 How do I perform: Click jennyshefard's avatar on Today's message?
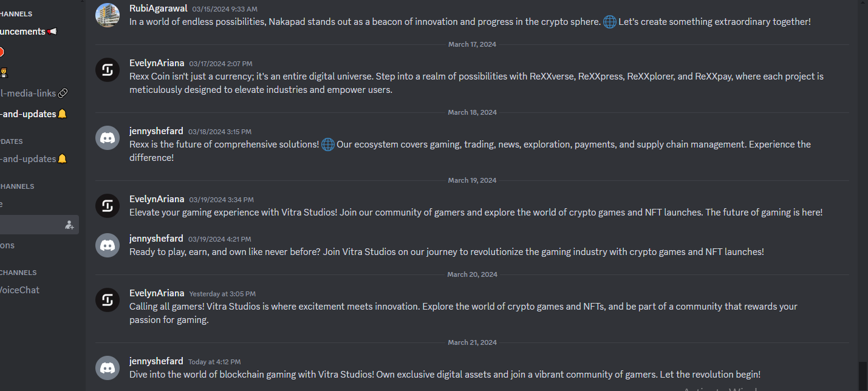point(108,368)
